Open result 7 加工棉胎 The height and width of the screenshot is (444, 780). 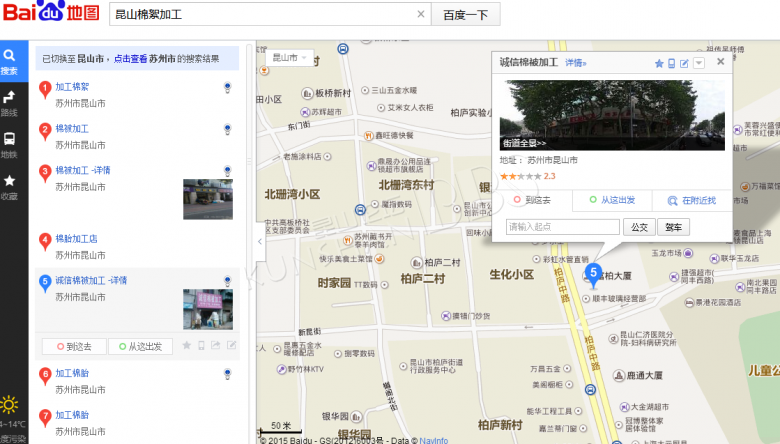72,415
